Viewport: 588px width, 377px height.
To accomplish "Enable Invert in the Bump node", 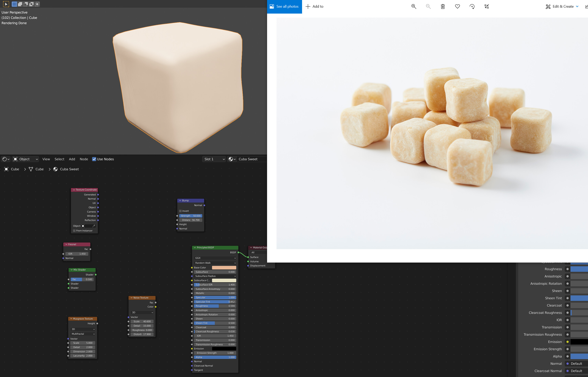I will click(180, 211).
